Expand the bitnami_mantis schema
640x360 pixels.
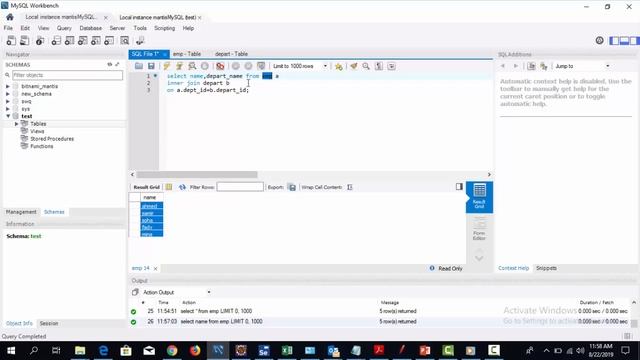8,87
